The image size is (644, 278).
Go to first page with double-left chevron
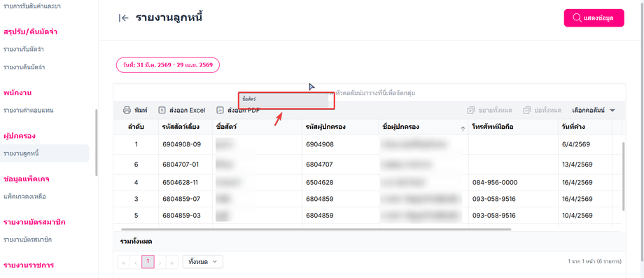(x=123, y=262)
